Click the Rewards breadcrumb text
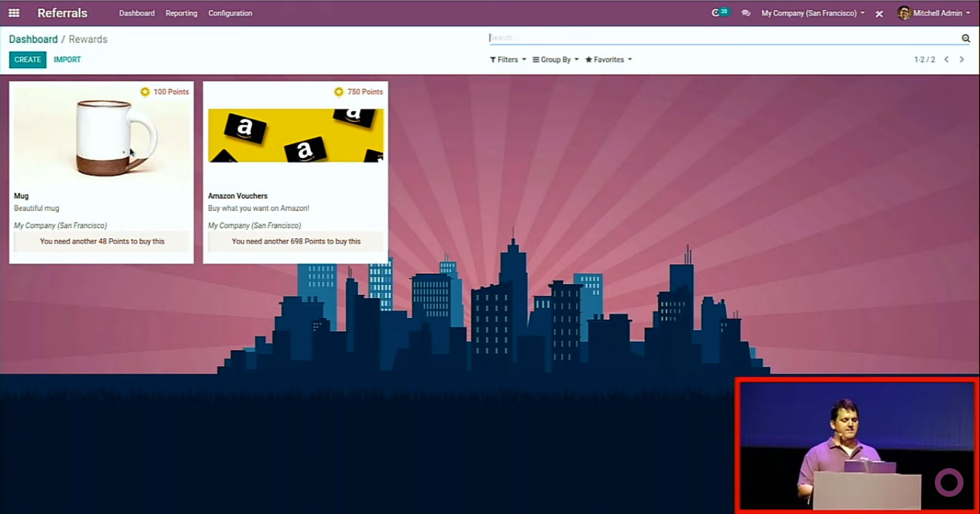 click(x=88, y=39)
